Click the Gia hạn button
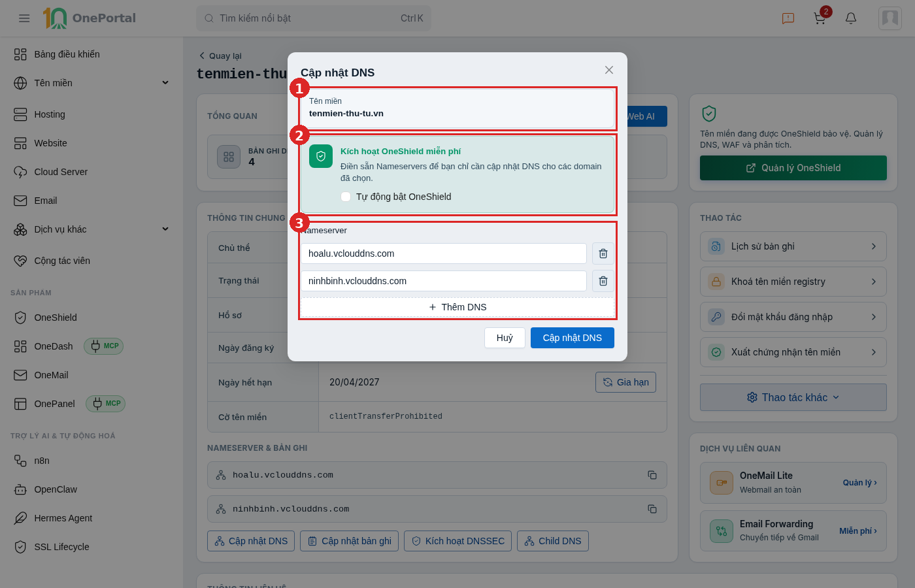The width and height of the screenshot is (915, 588). [625, 382]
